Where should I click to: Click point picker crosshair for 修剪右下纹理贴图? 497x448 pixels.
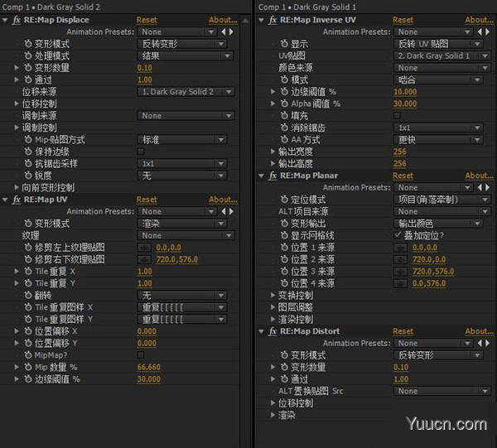pyautogui.click(x=144, y=259)
